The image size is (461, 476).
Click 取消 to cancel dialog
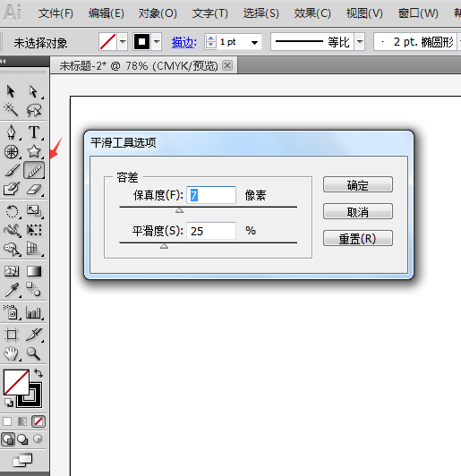pos(358,211)
